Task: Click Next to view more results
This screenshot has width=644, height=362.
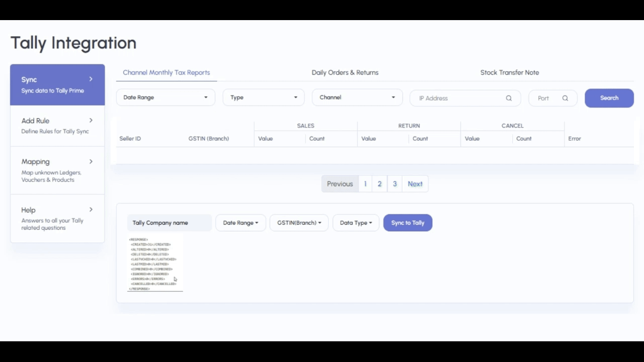Action: (x=415, y=184)
